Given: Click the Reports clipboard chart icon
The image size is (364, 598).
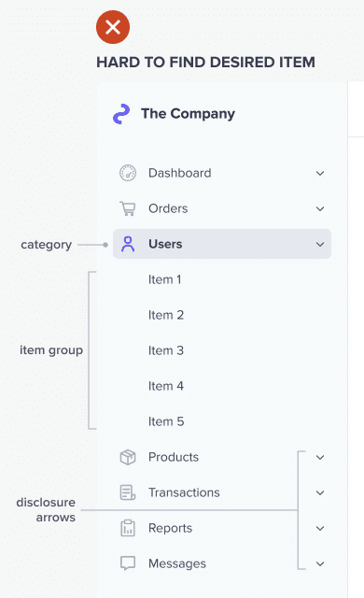Looking at the screenshot, I should click(128, 528).
